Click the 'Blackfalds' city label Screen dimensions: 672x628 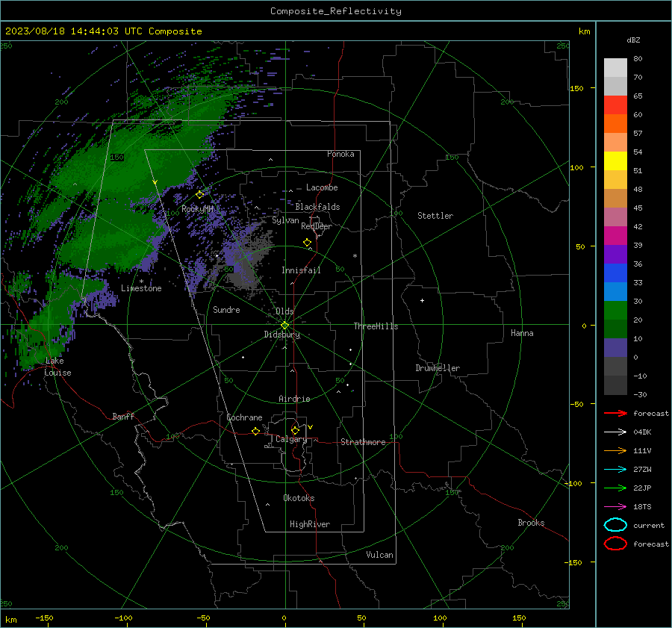coord(317,207)
